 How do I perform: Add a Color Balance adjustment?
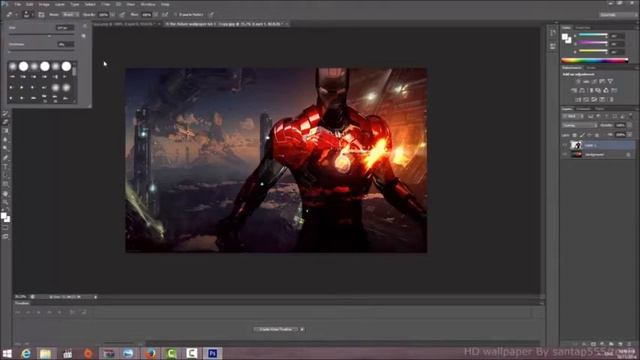point(582,91)
